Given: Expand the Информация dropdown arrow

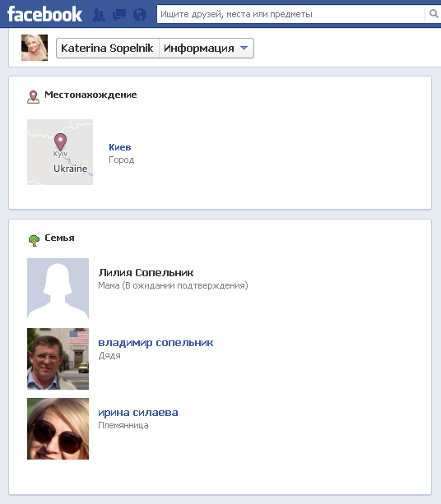Looking at the screenshot, I should point(244,49).
